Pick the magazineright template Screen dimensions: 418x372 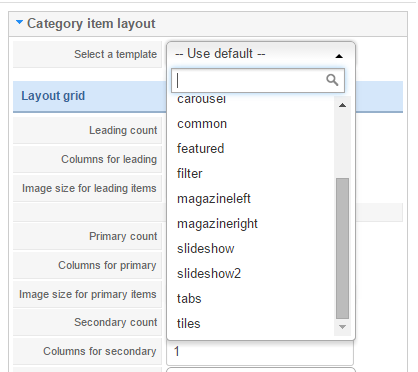pos(217,224)
